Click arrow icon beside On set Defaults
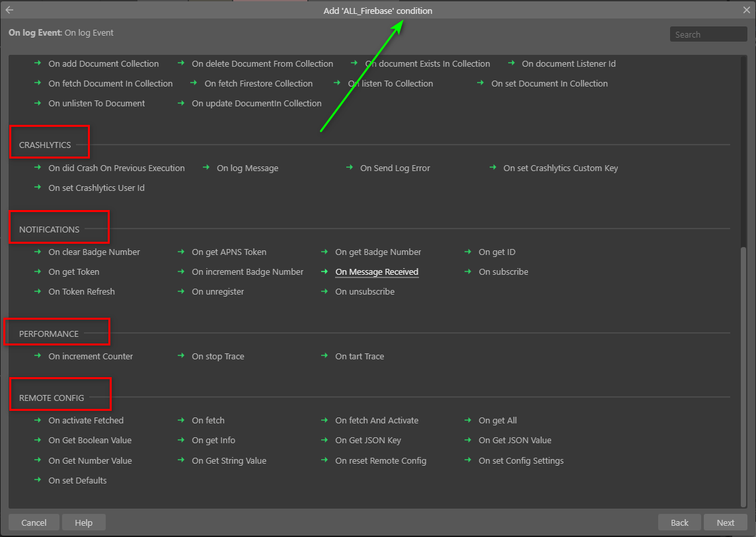The width and height of the screenshot is (756, 537). click(x=38, y=480)
